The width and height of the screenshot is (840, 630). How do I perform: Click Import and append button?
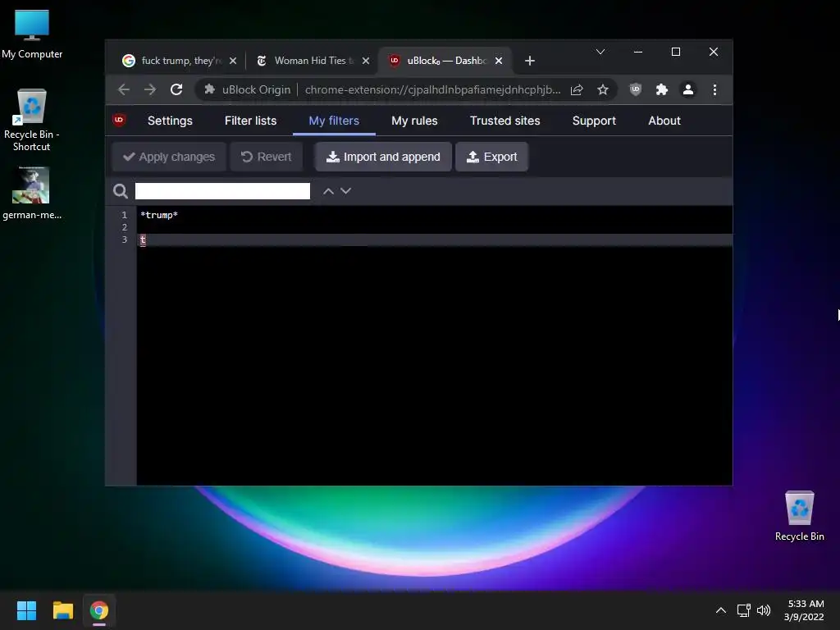[x=383, y=157]
